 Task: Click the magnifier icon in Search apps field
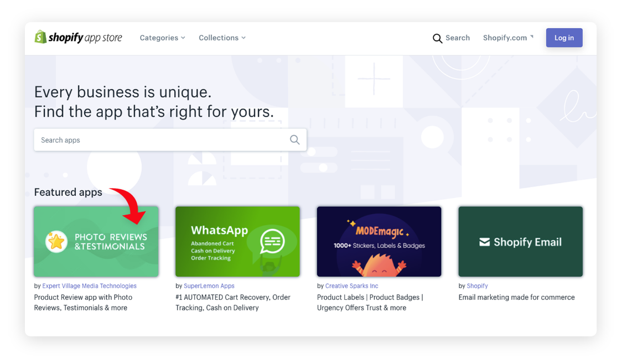[x=294, y=139]
